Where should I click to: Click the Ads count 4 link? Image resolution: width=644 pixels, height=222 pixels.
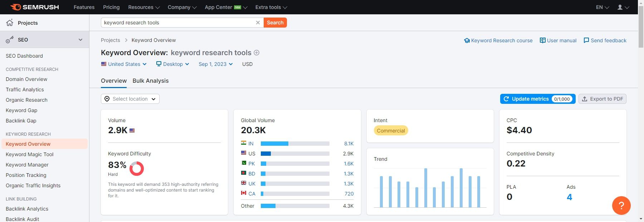pyautogui.click(x=570, y=197)
